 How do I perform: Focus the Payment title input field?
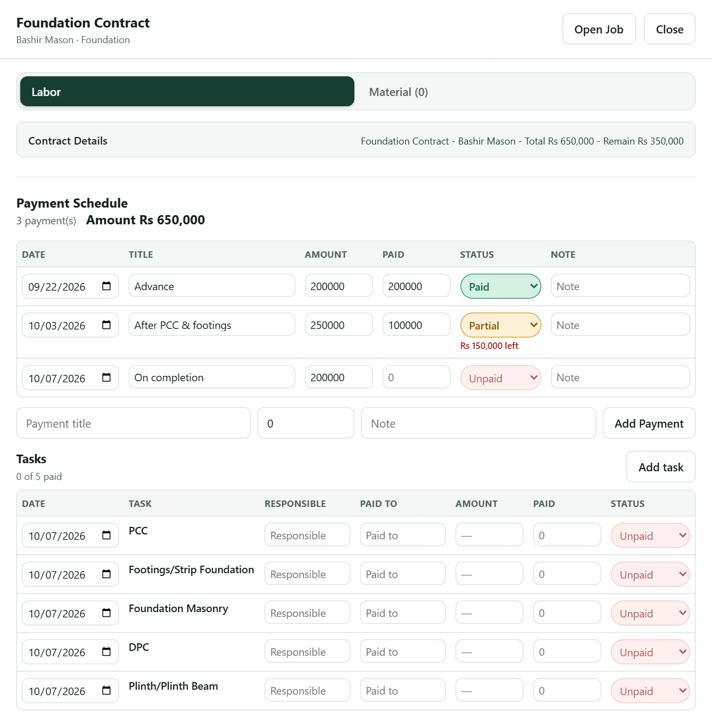click(x=134, y=423)
